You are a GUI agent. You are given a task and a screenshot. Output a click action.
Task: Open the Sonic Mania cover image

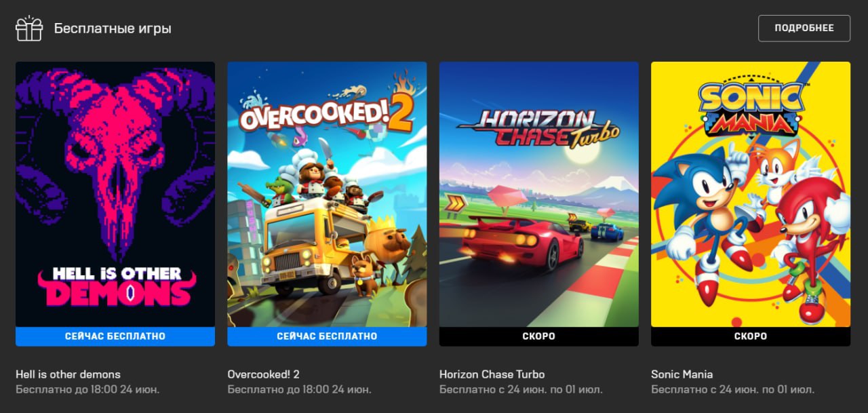click(751, 195)
